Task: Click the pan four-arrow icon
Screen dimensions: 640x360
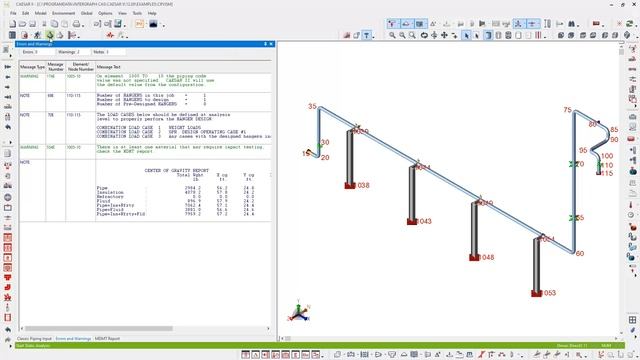Action: tap(444, 36)
